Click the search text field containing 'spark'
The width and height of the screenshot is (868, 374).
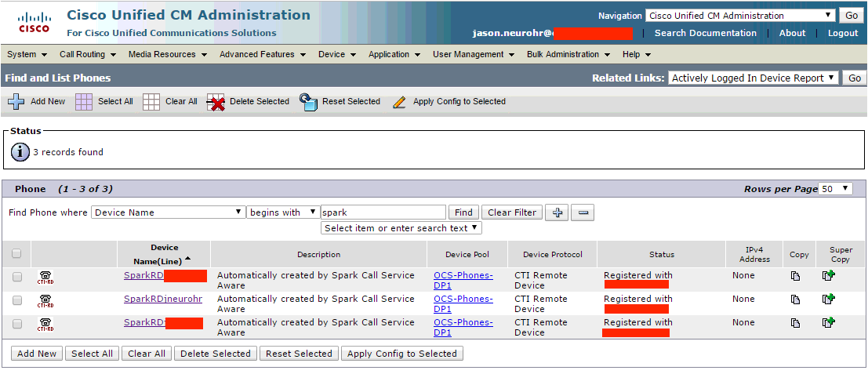(x=383, y=212)
